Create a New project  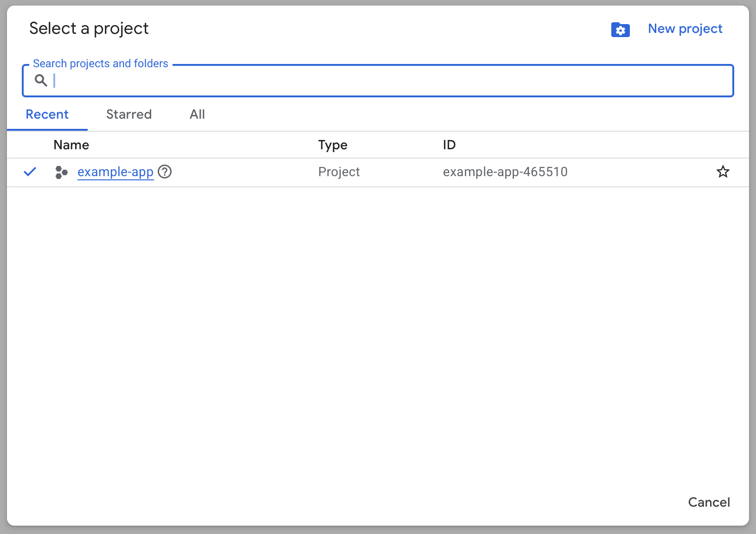(x=685, y=29)
